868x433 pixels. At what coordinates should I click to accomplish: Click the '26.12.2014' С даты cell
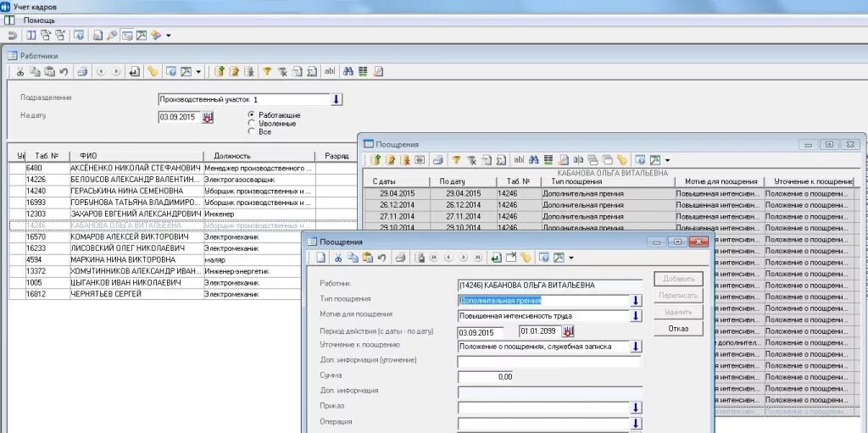pos(397,205)
